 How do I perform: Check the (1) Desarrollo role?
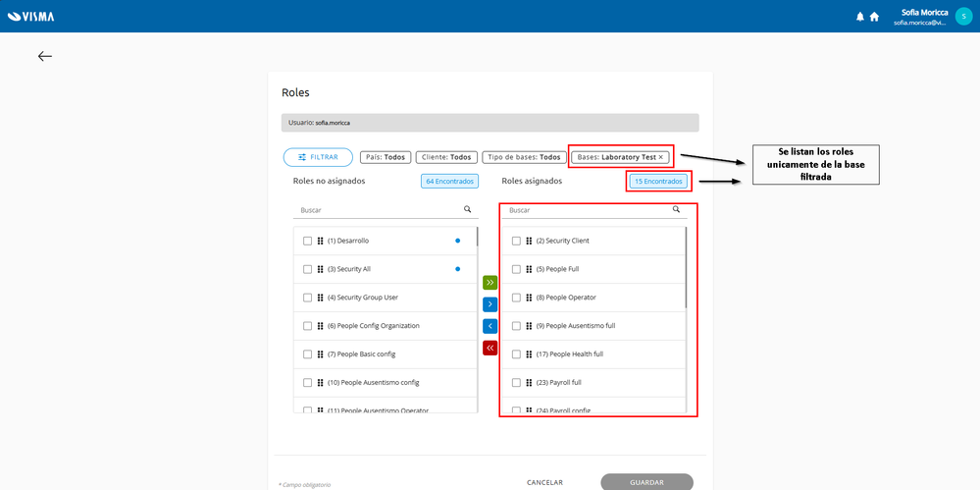pos(307,241)
